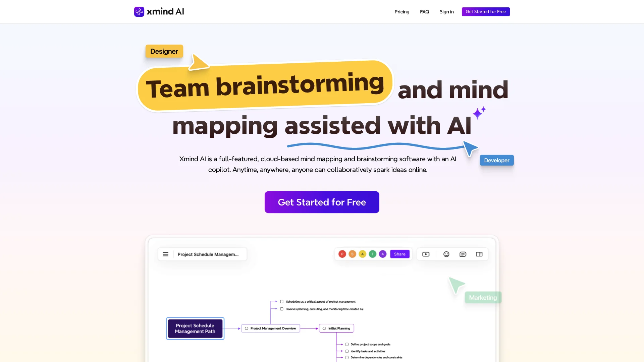This screenshot has height=362, width=644.
Task: Click the Get Started for Free button
Action: [322, 202]
